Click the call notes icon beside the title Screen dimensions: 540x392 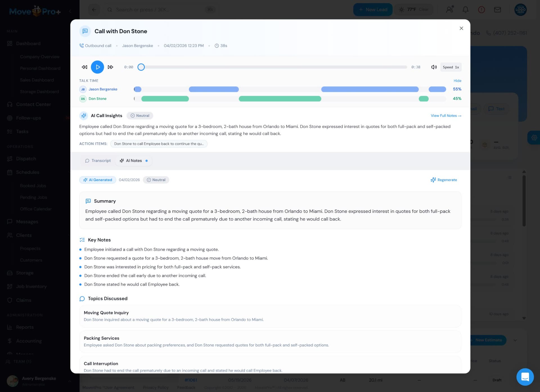coord(85,31)
